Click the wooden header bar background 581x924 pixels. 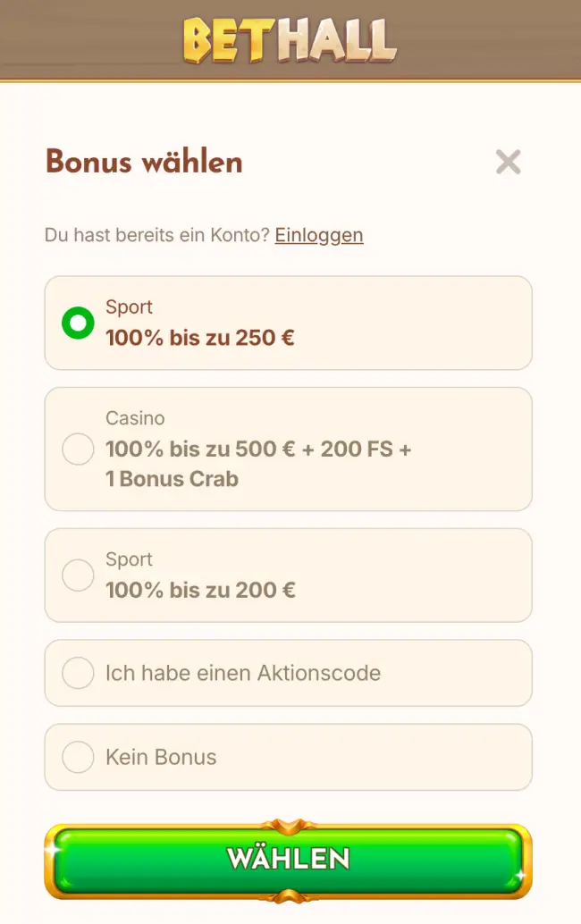click(89, 38)
